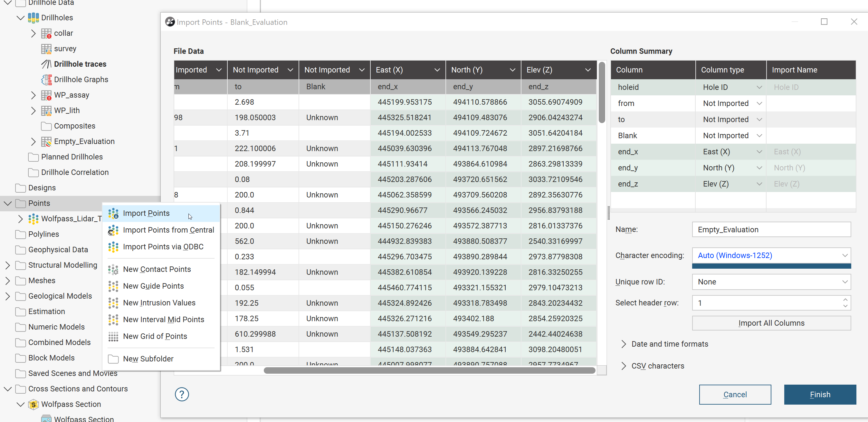This screenshot has width=868, height=422.
Task: Select New Grid of Points entry
Action: pyautogui.click(x=161, y=336)
